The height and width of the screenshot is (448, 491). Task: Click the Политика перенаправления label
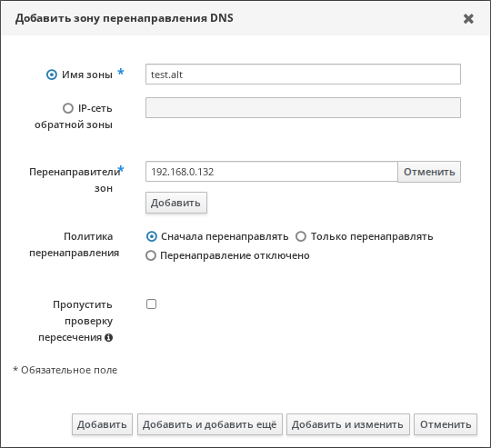75,244
